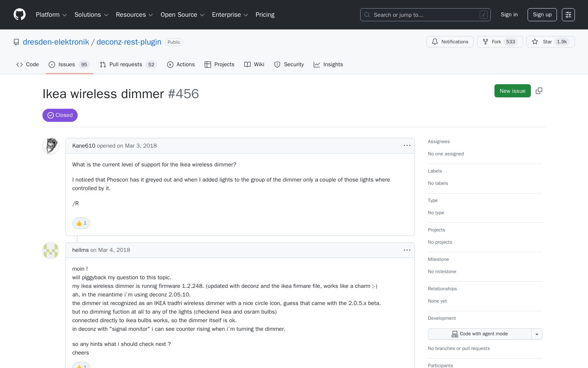Expand the Resources menu
The image size is (588, 368).
[134, 15]
